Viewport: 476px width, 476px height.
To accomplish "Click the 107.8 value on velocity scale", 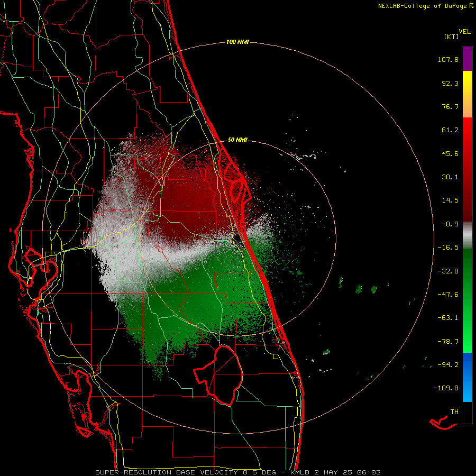I will pyautogui.click(x=448, y=59).
